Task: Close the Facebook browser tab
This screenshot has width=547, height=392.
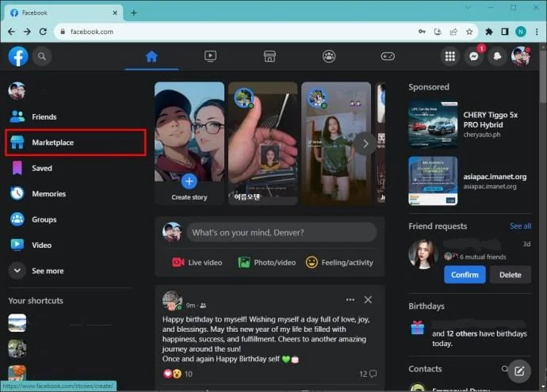Action: [x=115, y=13]
